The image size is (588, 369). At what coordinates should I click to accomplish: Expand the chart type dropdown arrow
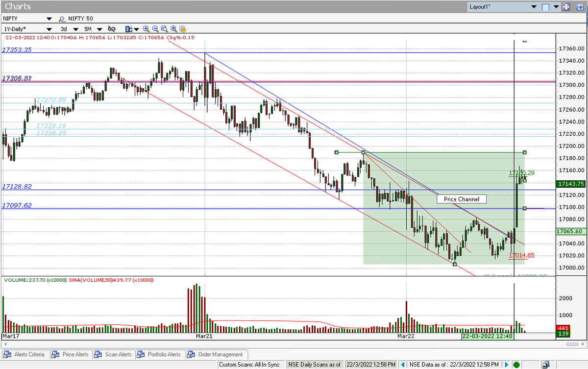(x=136, y=29)
